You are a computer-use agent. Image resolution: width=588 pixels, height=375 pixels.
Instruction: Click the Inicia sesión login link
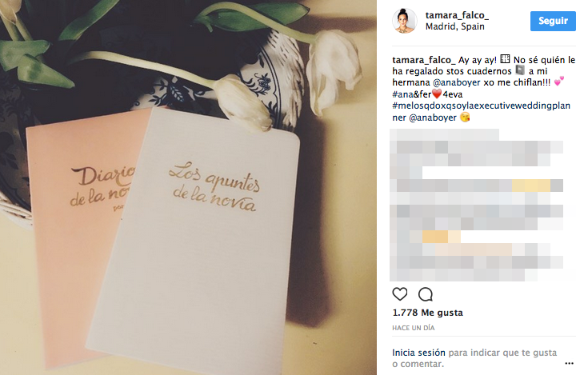coord(418,353)
